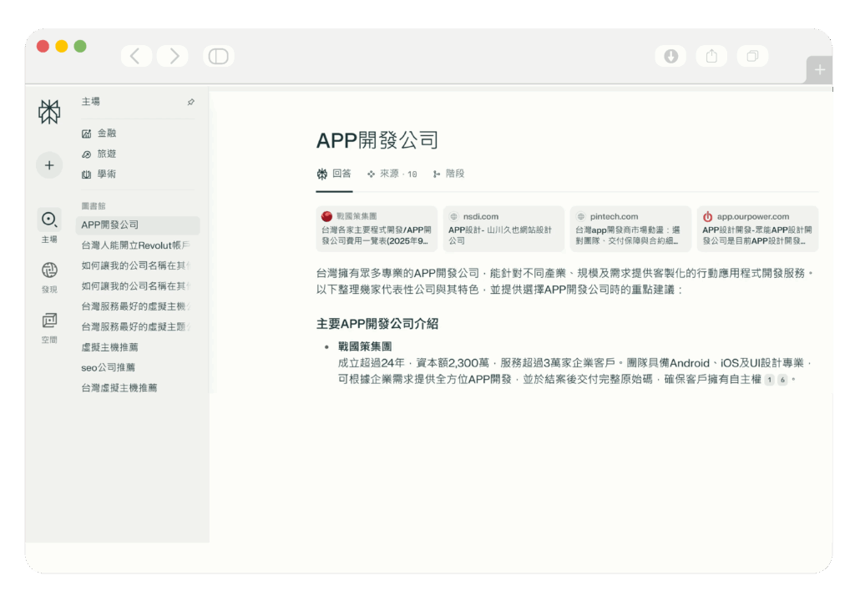Toggle the browser sidebar button
Image resolution: width=855 pixels, height=616 pixels.
point(219,56)
